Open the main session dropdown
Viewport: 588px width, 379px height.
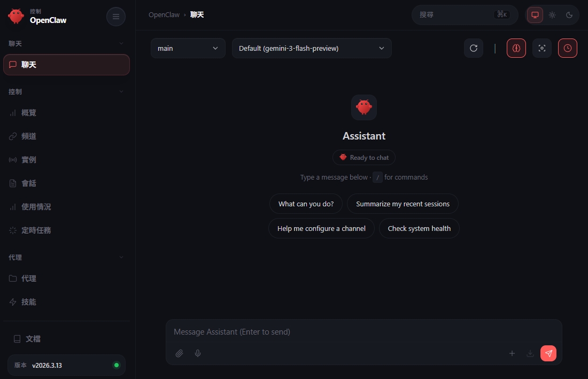point(188,48)
